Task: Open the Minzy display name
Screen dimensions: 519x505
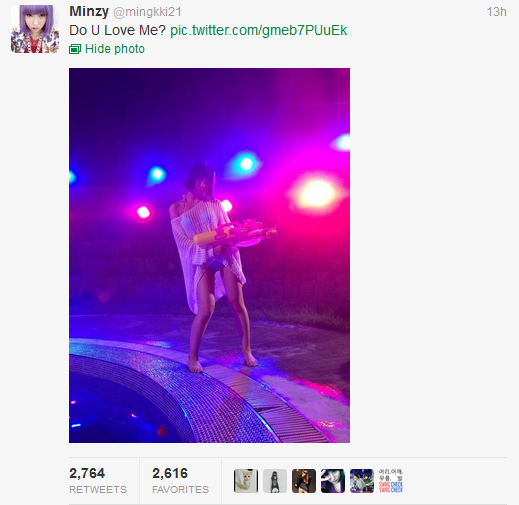Action: (89, 12)
